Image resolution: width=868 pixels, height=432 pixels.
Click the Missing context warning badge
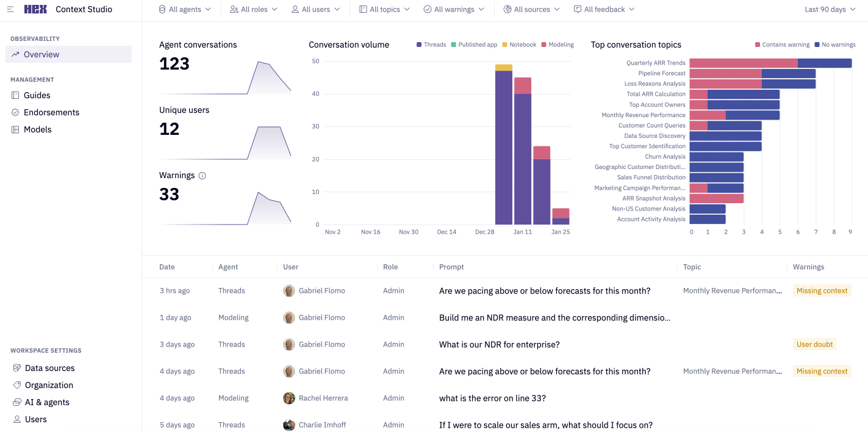click(822, 291)
